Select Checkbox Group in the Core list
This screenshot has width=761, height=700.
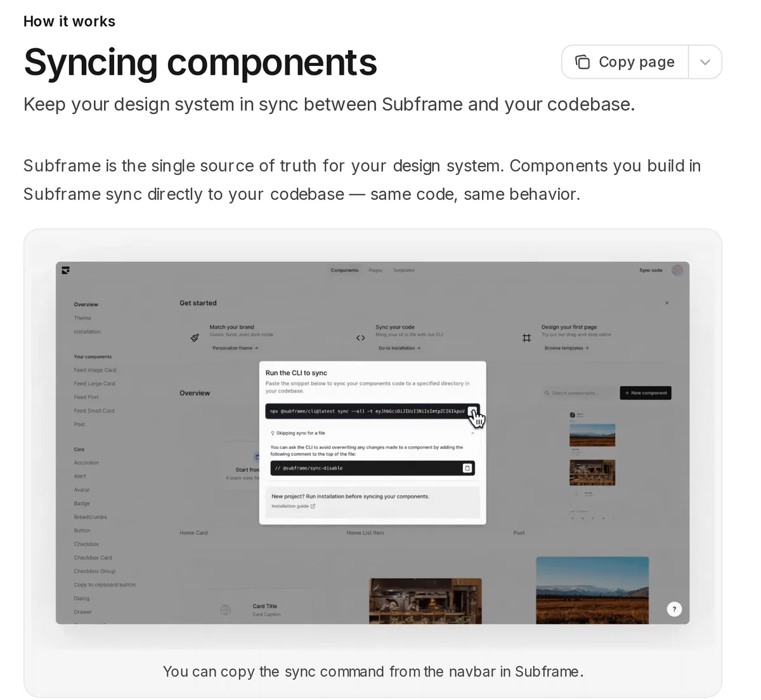click(x=94, y=571)
